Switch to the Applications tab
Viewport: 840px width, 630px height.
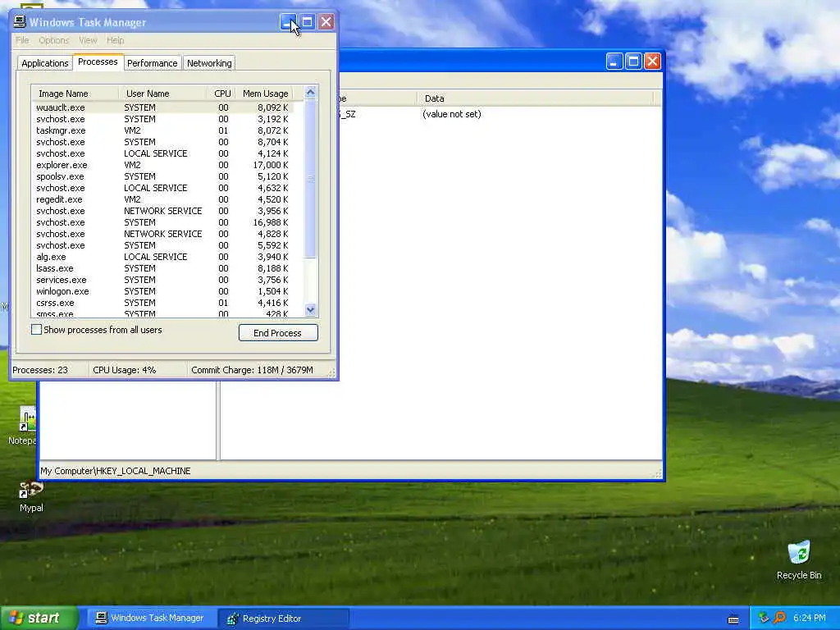[x=45, y=63]
